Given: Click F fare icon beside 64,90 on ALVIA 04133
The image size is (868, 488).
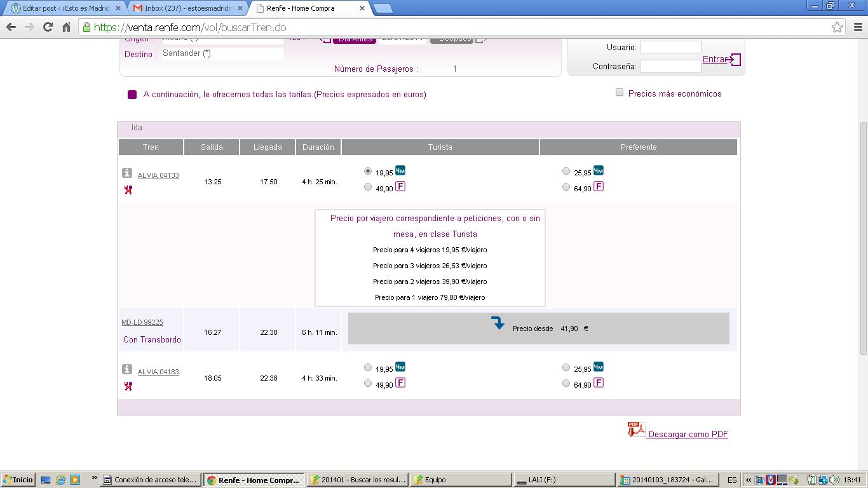Looking at the screenshot, I should coord(599,186).
